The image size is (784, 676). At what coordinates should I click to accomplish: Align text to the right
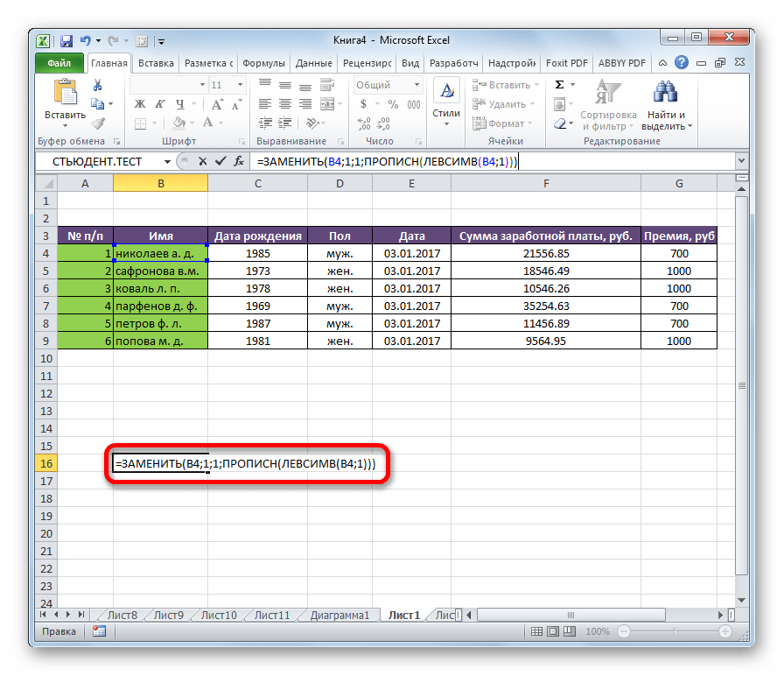[305, 104]
